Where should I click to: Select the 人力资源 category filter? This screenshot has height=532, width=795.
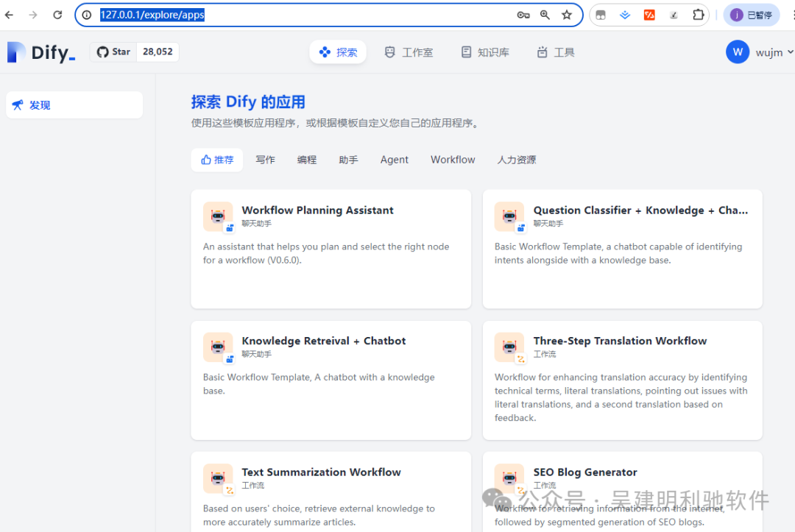(x=517, y=160)
